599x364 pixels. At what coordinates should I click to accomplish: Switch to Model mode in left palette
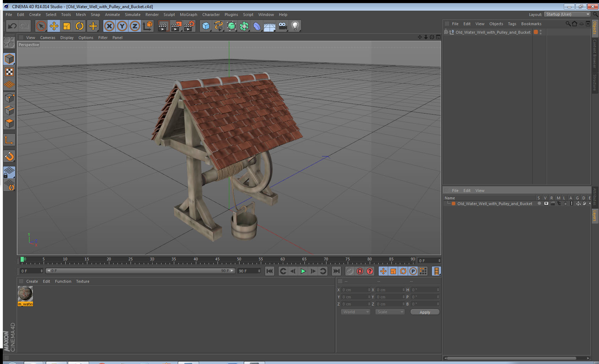coord(9,59)
